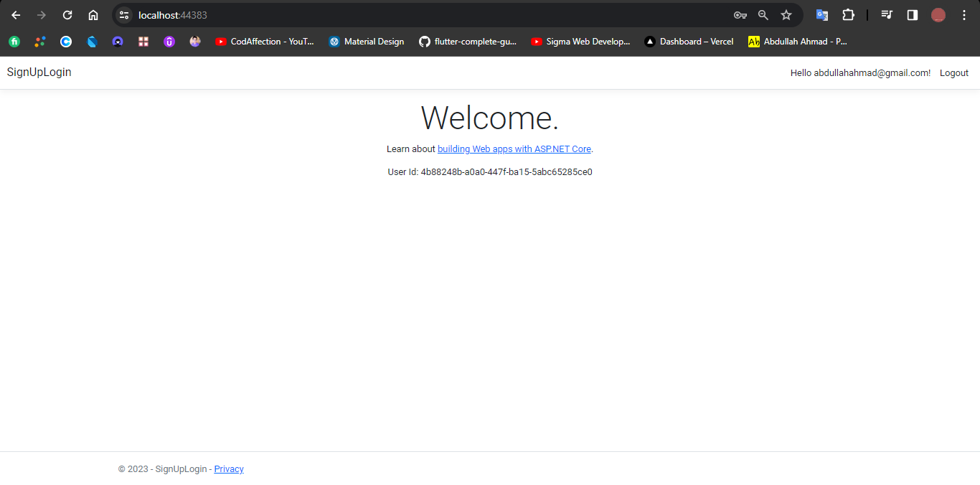The width and height of the screenshot is (980, 485).
Task: Click the zoom magnifier icon in address bar
Action: pos(763,15)
